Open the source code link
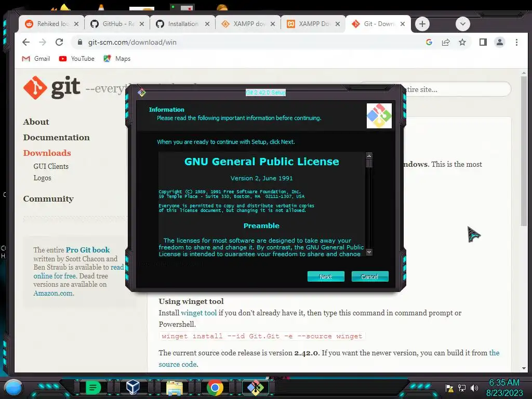Viewport: 532px width, 399px height. pyautogui.click(x=178, y=364)
